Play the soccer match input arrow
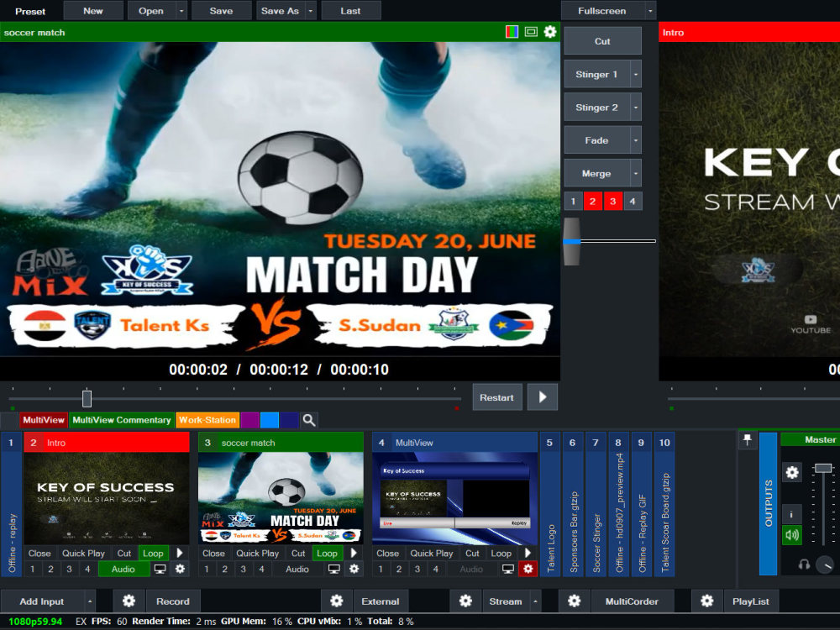The image size is (840, 630). tap(354, 553)
